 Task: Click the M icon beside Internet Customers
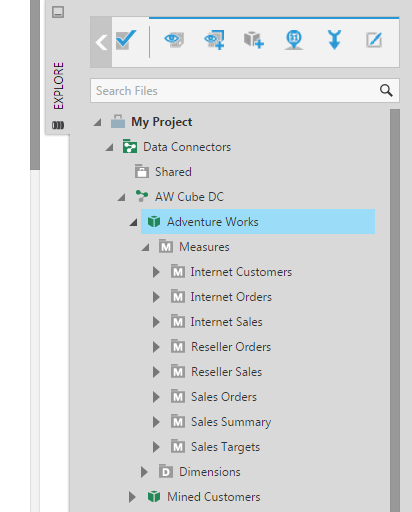[178, 271]
